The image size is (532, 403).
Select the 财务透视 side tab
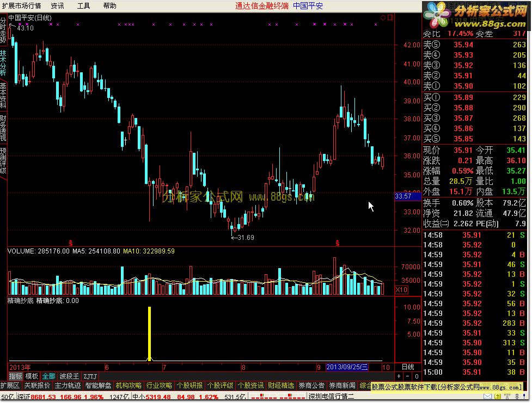pos(3,127)
